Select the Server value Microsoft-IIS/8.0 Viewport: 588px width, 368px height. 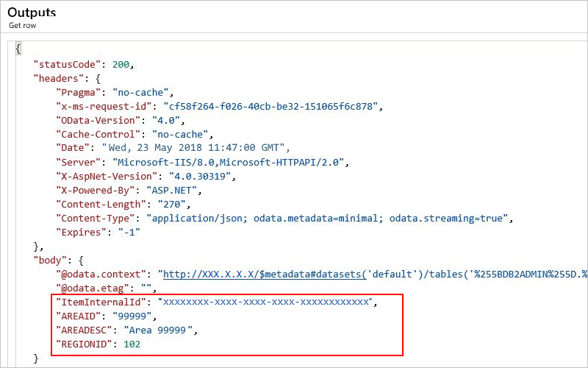pyautogui.click(x=229, y=163)
